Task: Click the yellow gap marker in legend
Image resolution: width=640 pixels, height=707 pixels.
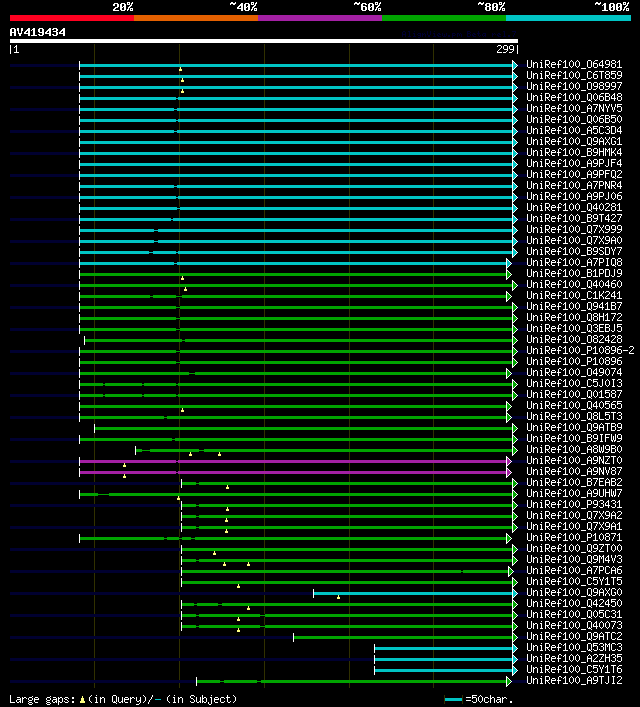Action: (82, 700)
